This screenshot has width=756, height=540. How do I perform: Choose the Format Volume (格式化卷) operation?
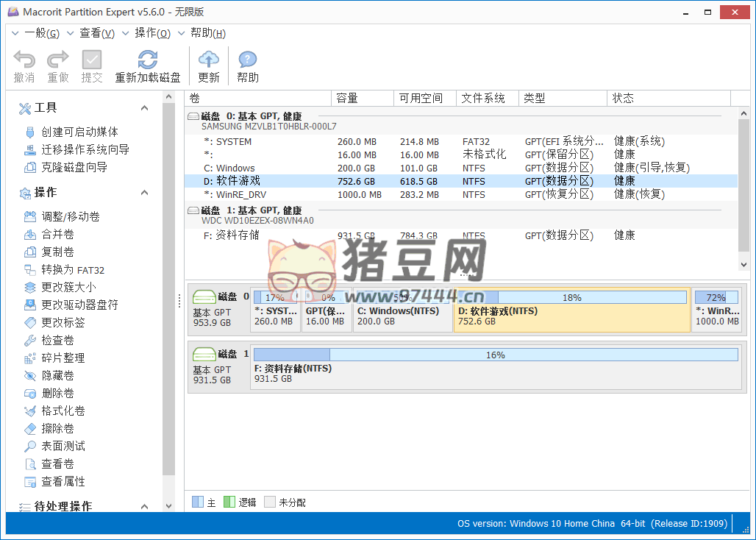tap(63, 411)
